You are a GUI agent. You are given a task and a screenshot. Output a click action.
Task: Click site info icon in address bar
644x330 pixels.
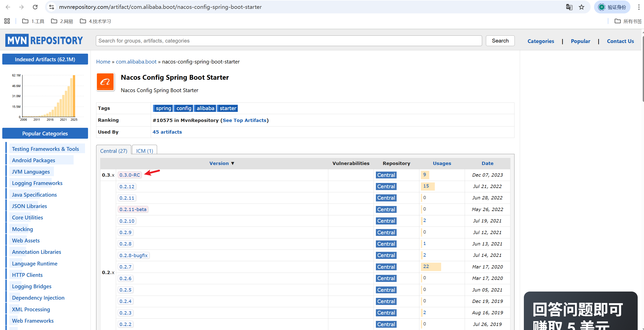pos(52,7)
